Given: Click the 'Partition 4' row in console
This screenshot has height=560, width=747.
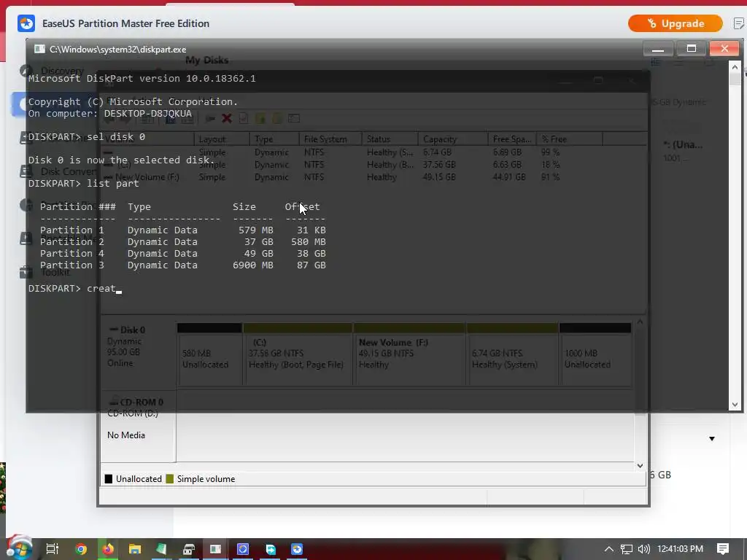Looking at the screenshot, I should pyautogui.click(x=183, y=253).
